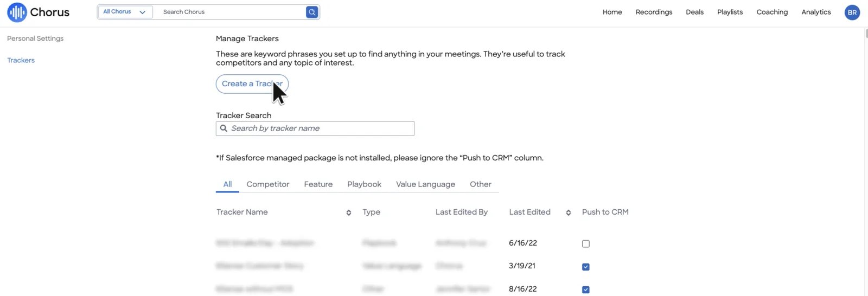Click the Search by tracker name field

[x=315, y=128]
